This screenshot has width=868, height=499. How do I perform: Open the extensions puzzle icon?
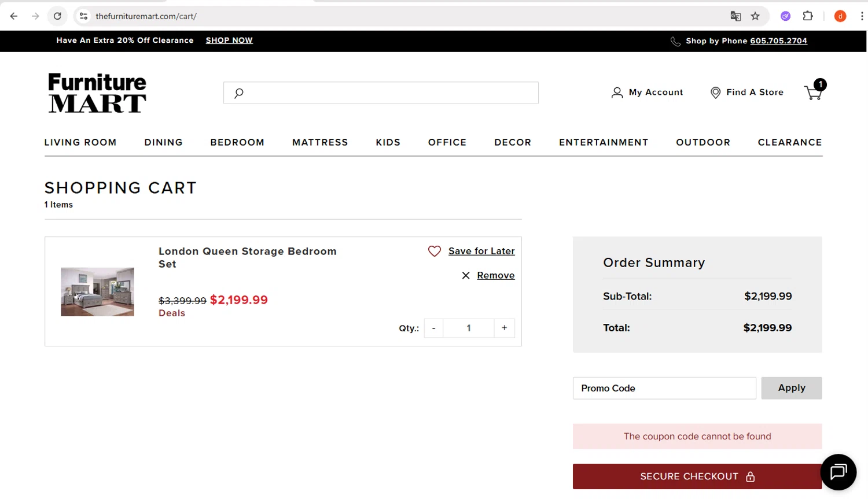[808, 16]
